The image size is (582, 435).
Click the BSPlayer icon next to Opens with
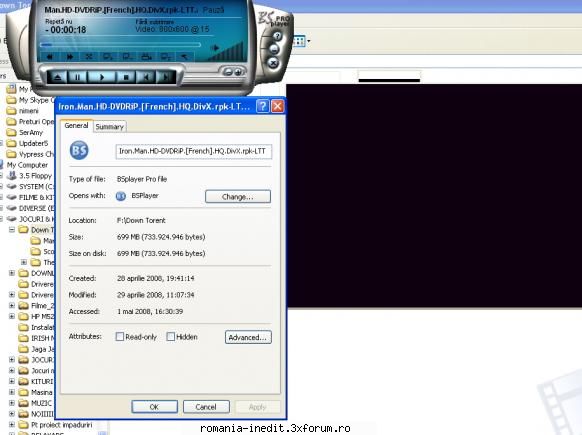point(121,196)
